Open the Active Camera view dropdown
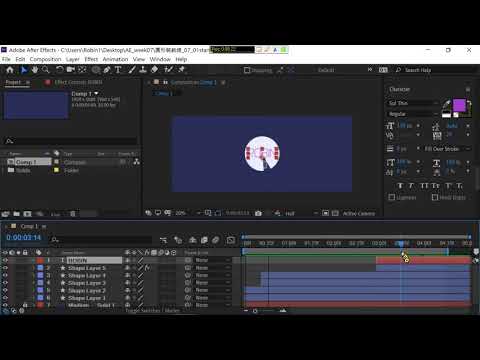Viewport: 480px width, 360px height. coord(359,213)
